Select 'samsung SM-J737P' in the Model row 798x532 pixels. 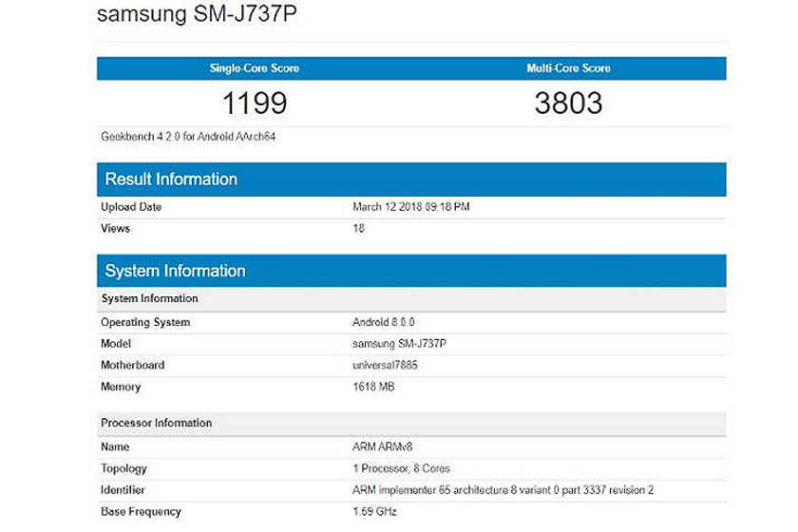[399, 344]
